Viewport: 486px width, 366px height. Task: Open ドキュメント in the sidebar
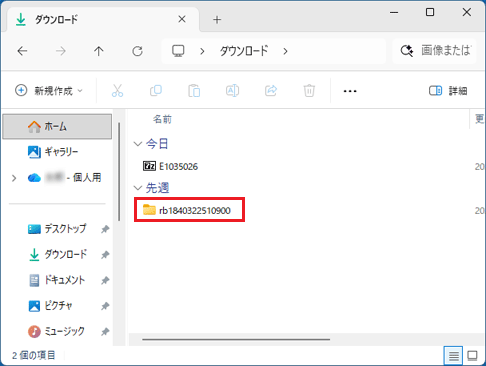click(x=57, y=280)
